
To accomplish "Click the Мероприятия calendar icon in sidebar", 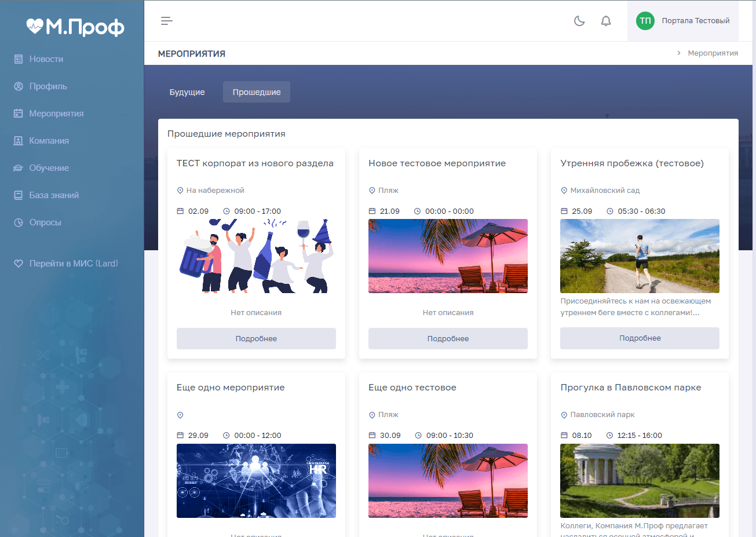I will [18, 113].
